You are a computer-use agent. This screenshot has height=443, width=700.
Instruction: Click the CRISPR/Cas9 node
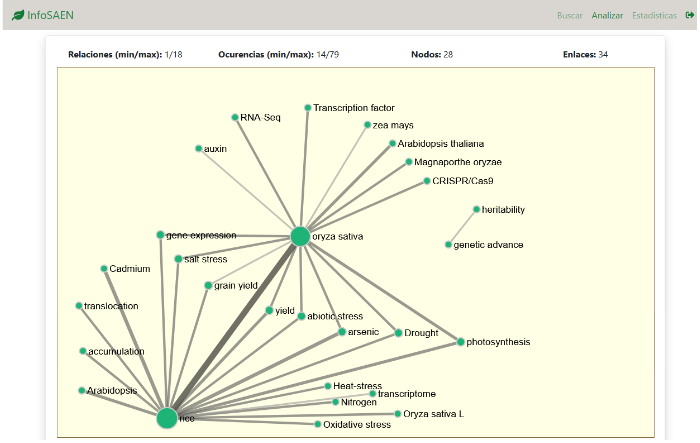426,181
